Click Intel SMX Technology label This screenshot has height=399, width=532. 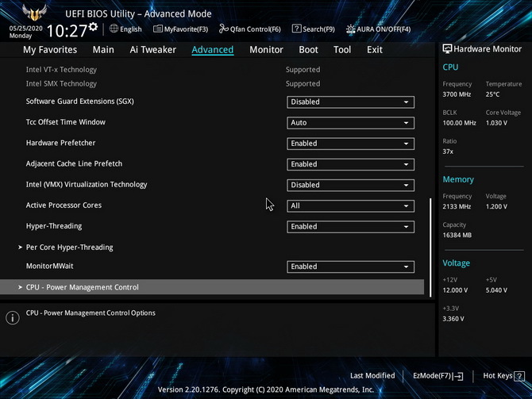(61, 84)
